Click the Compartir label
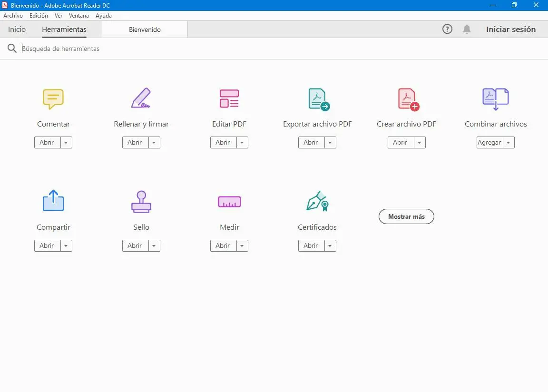Screen dimensions: 548x392 53,227
